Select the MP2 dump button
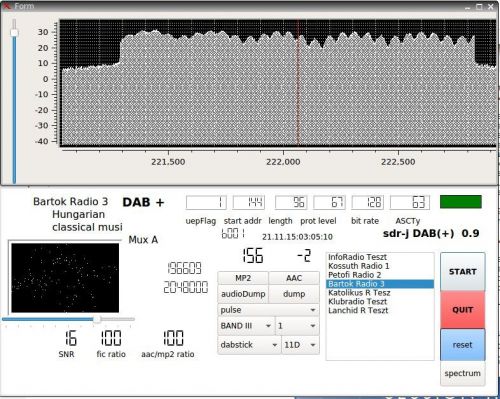500x399 pixels. [x=243, y=278]
